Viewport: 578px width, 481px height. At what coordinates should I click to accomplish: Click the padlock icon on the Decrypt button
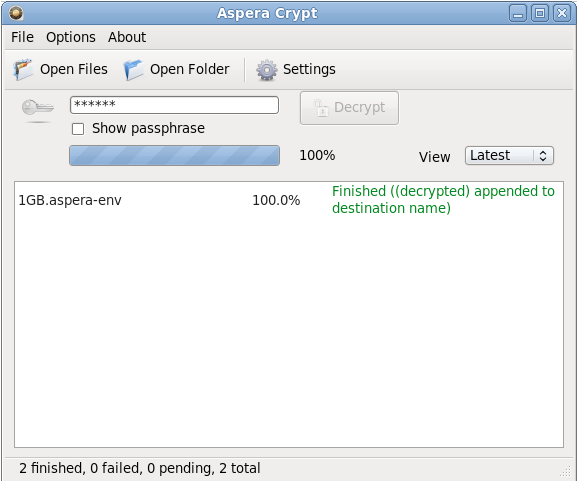pyautogui.click(x=321, y=108)
